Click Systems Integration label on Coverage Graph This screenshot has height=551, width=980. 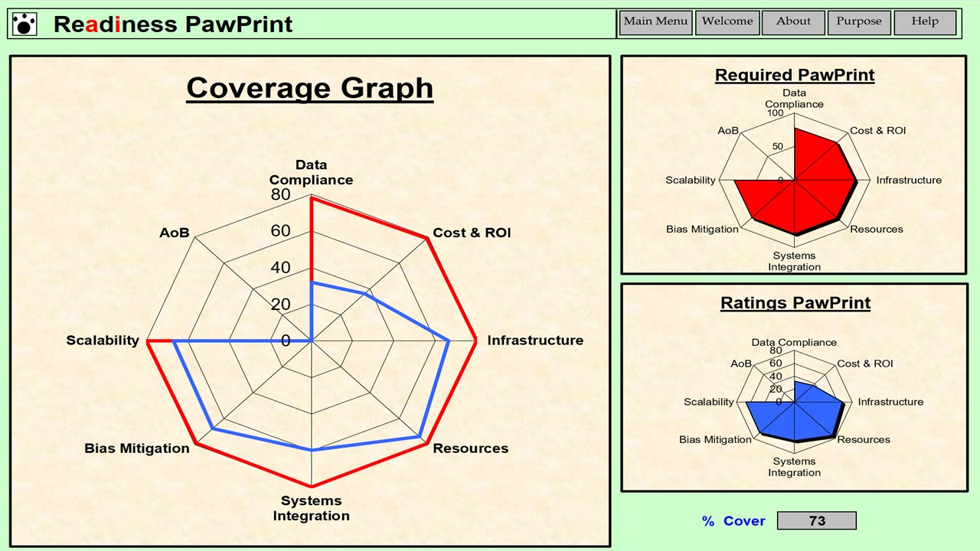pyautogui.click(x=311, y=508)
